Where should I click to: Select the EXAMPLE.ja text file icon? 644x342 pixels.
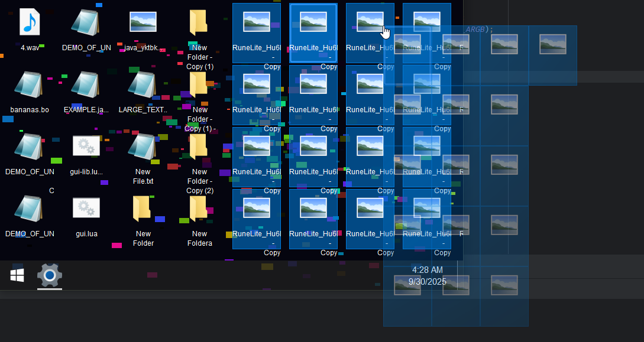pos(86,84)
